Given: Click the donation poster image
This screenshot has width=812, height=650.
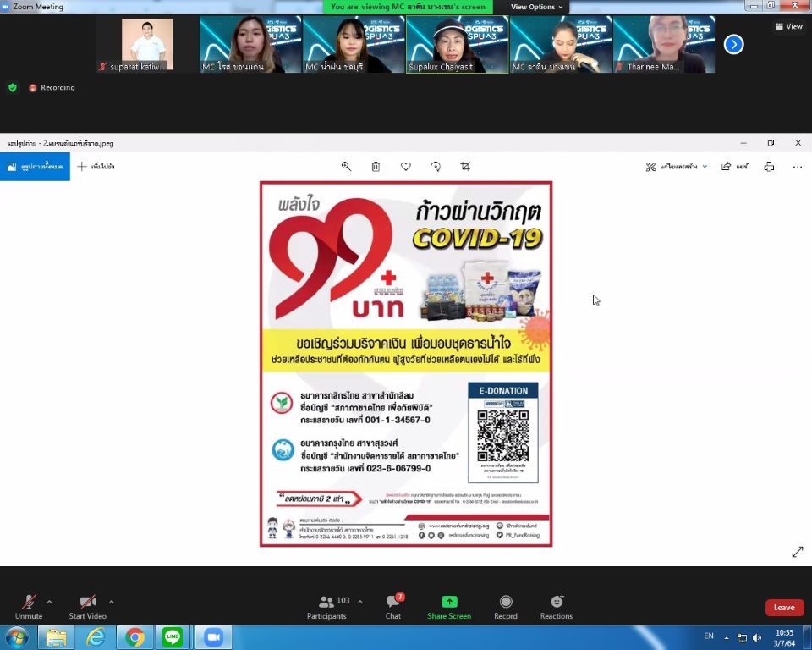Looking at the screenshot, I should pos(406,364).
